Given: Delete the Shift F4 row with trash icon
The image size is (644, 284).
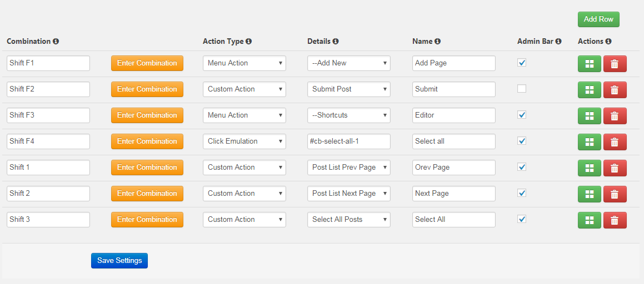Looking at the screenshot, I should pyautogui.click(x=615, y=142).
